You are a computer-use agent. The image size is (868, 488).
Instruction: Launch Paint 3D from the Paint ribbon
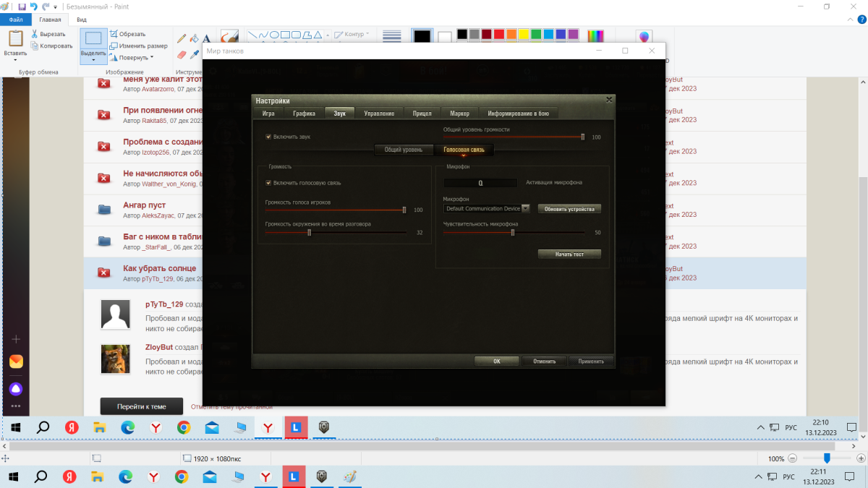click(x=644, y=36)
